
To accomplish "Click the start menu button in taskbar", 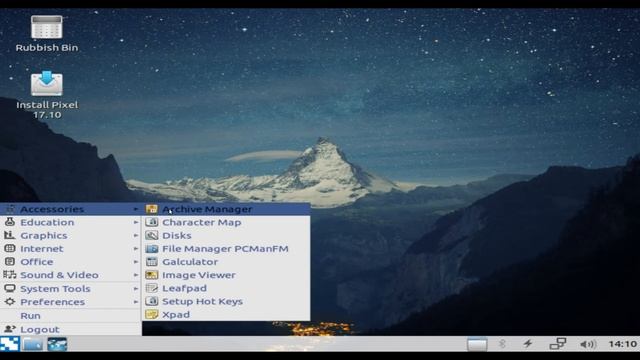I will 9,344.
